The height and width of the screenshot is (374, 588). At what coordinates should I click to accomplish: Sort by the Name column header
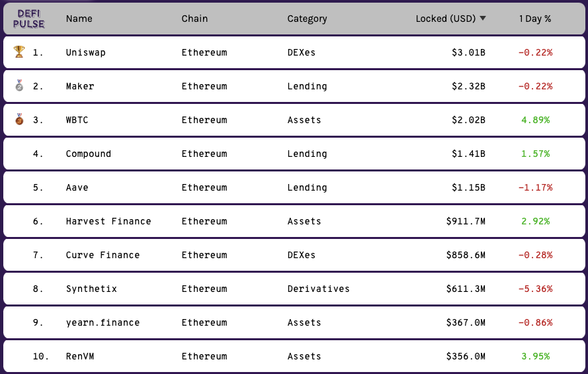(x=79, y=19)
